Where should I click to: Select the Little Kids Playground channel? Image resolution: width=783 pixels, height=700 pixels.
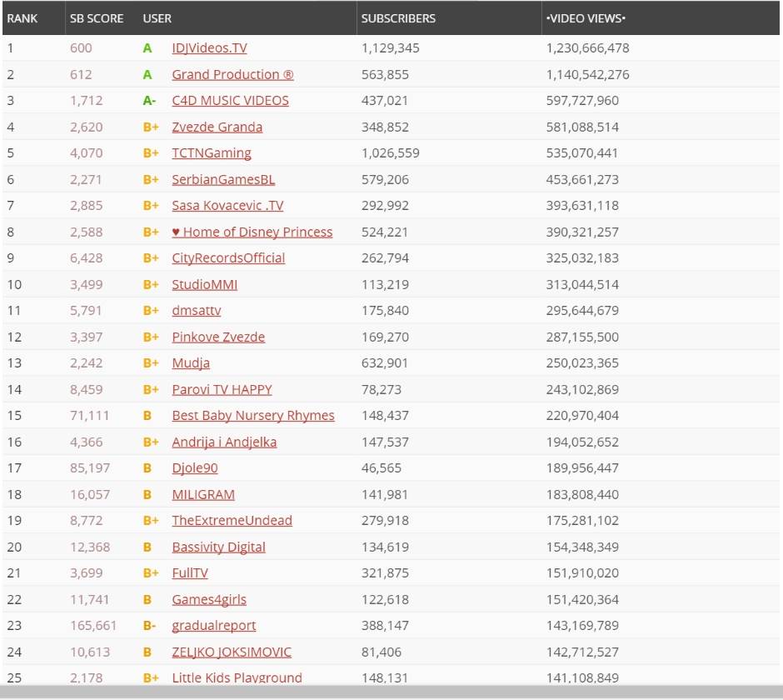(x=237, y=677)
